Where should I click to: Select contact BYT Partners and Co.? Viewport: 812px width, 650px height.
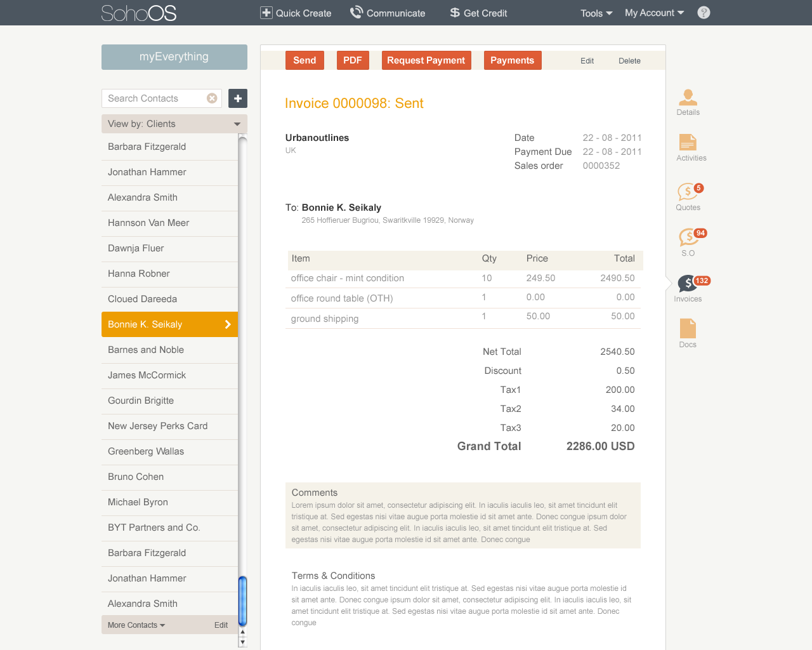point(170,527)
